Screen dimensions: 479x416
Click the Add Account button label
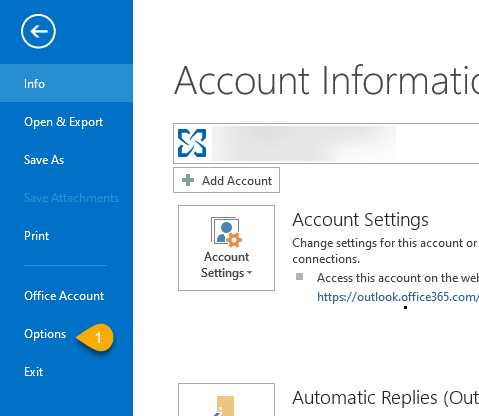click(237, 181)
